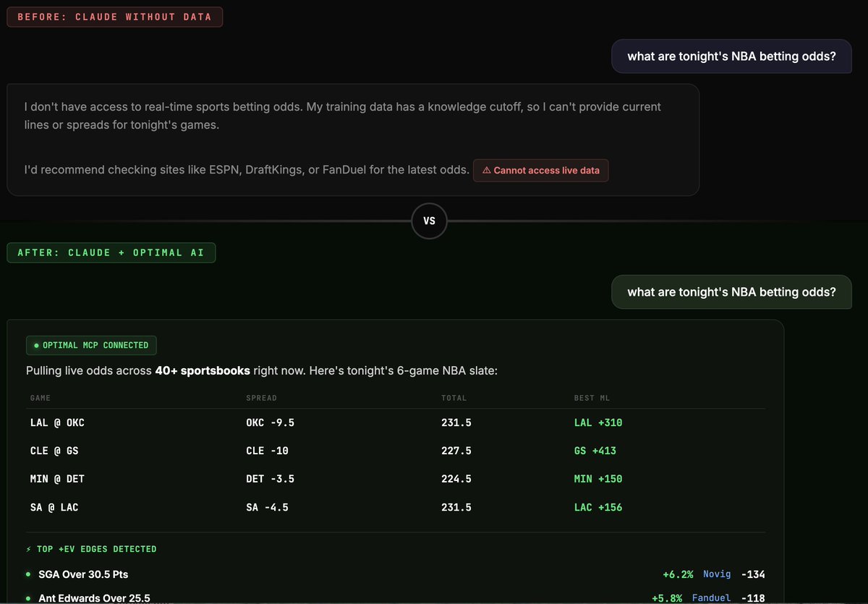The width and height of the screenshot is (868, 604).
Task: Click the 227.5 total value
Action: click(456, 451)
